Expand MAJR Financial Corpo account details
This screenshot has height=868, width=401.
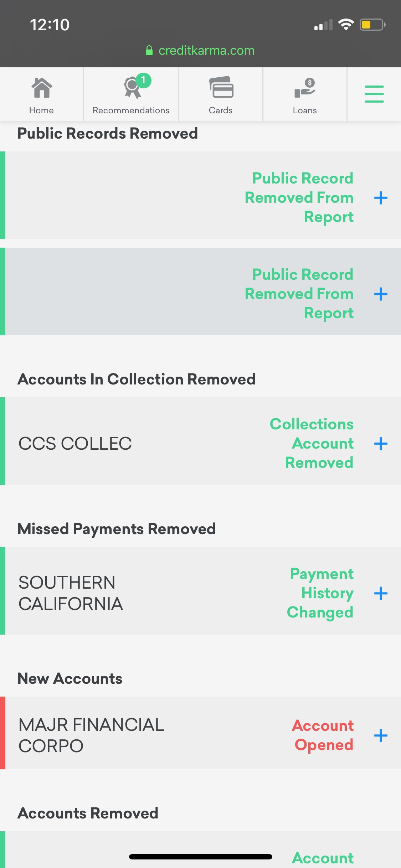[381, 735]
